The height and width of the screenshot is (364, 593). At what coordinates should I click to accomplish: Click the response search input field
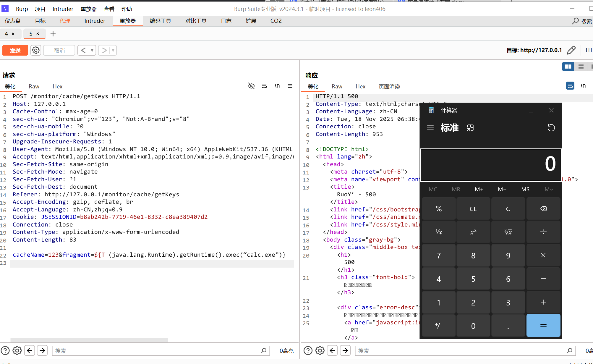(x=461, y=351)
